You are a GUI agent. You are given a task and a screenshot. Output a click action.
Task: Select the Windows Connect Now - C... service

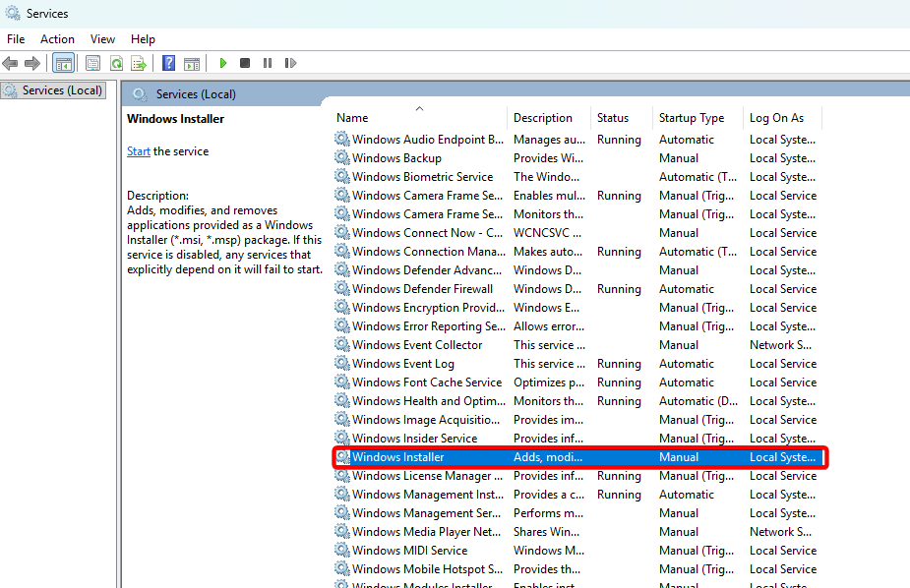[x=578, y=232]
